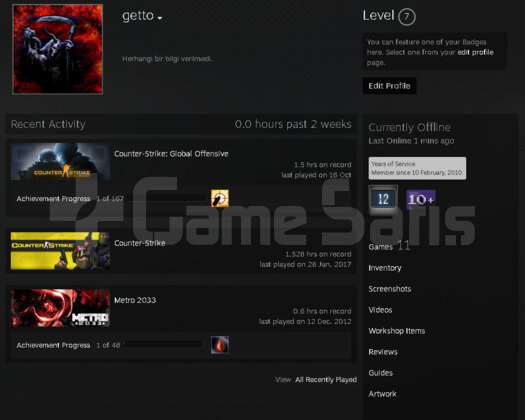Click 'last played on 28 Jan, 2017' text
This screenshot has height=420, width=525.
305,265
